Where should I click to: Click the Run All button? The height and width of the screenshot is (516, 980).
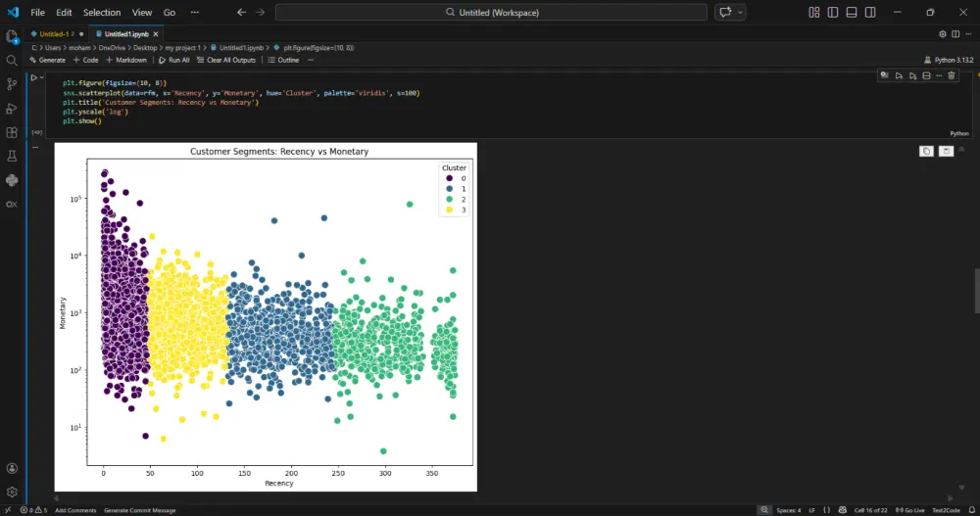[x=174, y=60]
